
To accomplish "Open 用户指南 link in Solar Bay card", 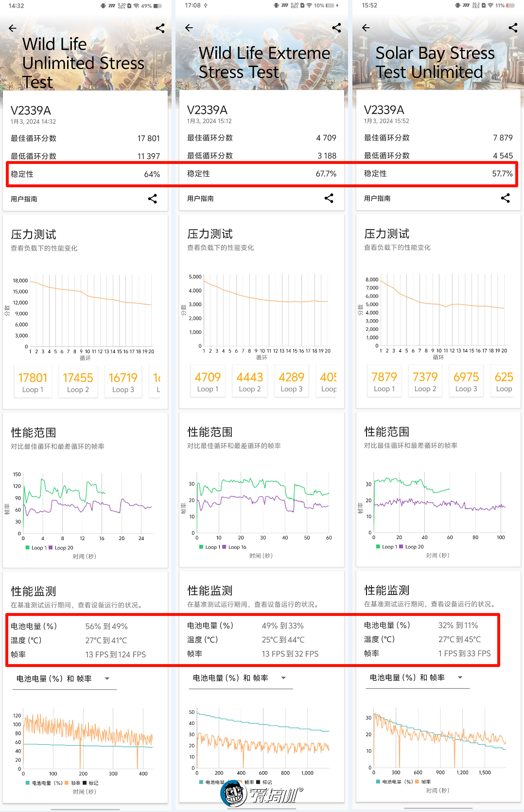I will point(377,198).
